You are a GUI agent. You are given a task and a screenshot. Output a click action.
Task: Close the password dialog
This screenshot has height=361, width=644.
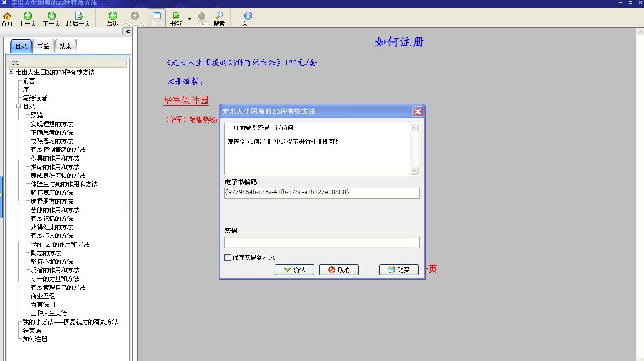pyautogui.click(x=418, y=111)
